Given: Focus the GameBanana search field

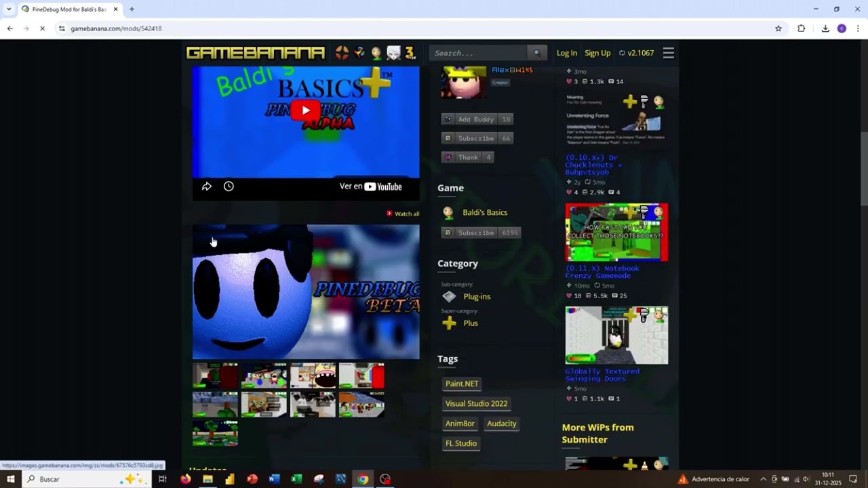Looking at the screenshot, I should tap(479, 53).
